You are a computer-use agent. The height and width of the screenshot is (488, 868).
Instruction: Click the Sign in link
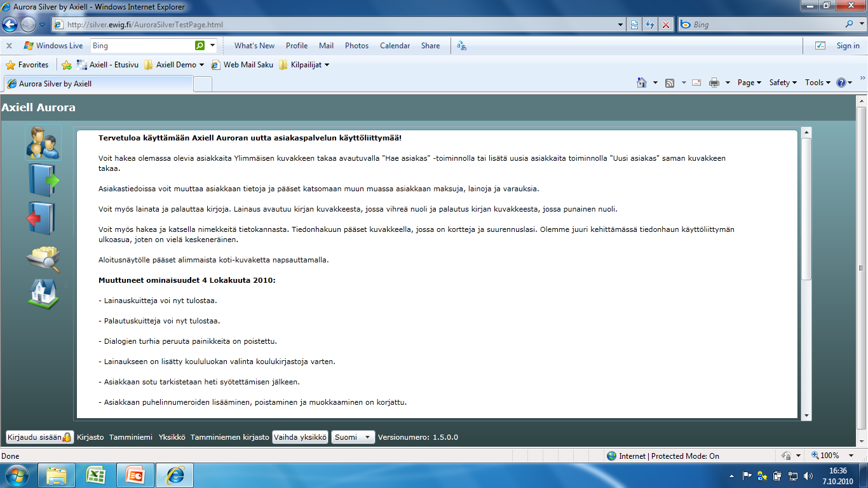coord(848,46)
